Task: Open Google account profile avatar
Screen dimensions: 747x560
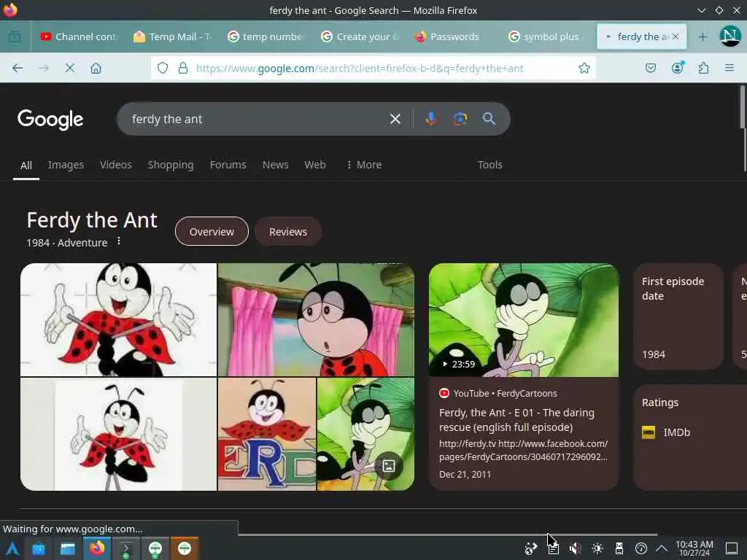Action: pyautogui.click(x=729, y=36)
